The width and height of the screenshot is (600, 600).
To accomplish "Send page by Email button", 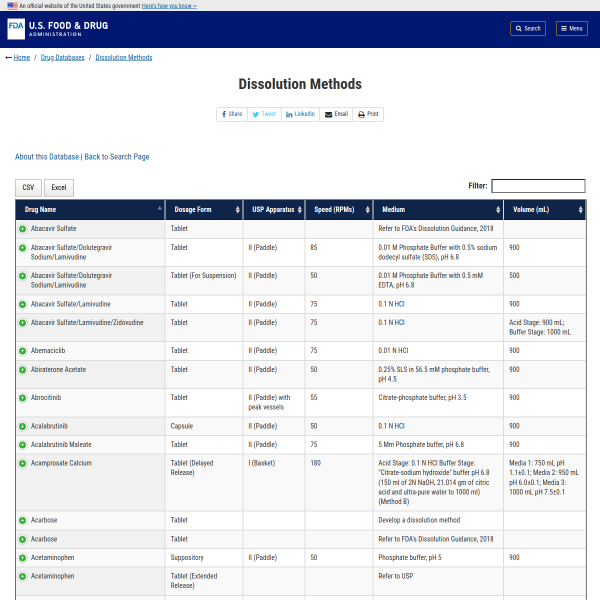I will coord(337,114).
